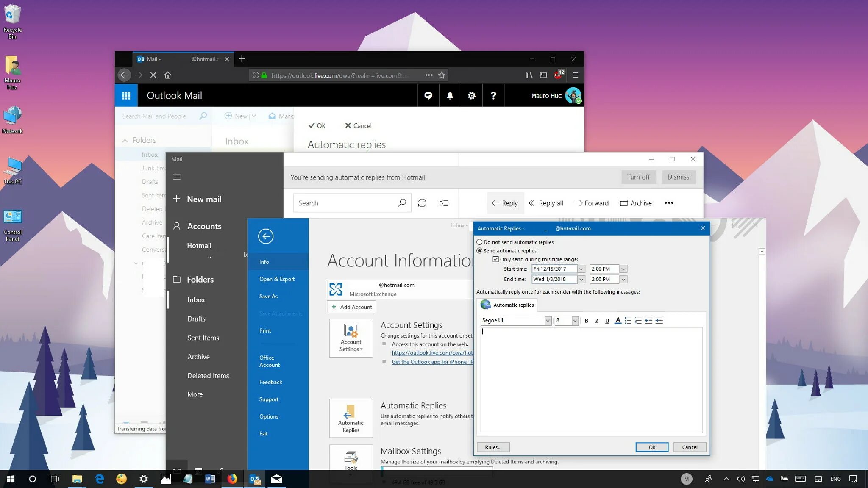Click the Bold formatting icon
868x488 pixels.
tap(586, 321)
